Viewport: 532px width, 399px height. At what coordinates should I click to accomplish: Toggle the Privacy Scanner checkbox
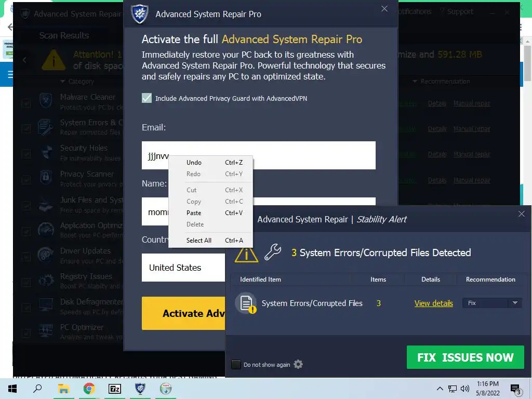(x=26, y=179)
